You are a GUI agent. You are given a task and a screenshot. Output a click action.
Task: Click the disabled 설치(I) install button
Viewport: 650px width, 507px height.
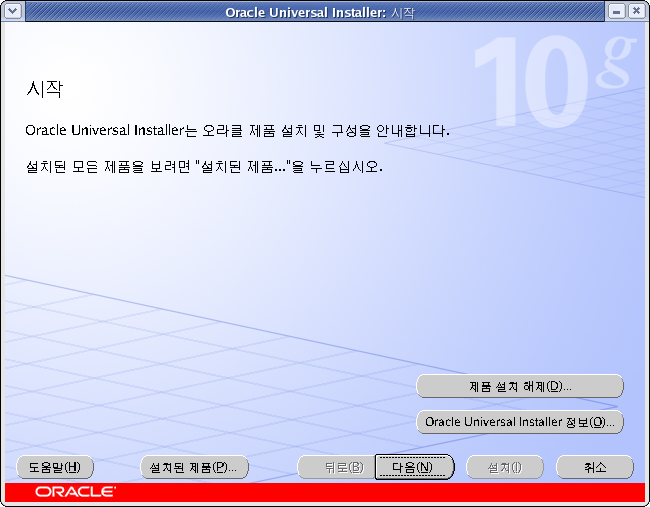click(504, 467)
